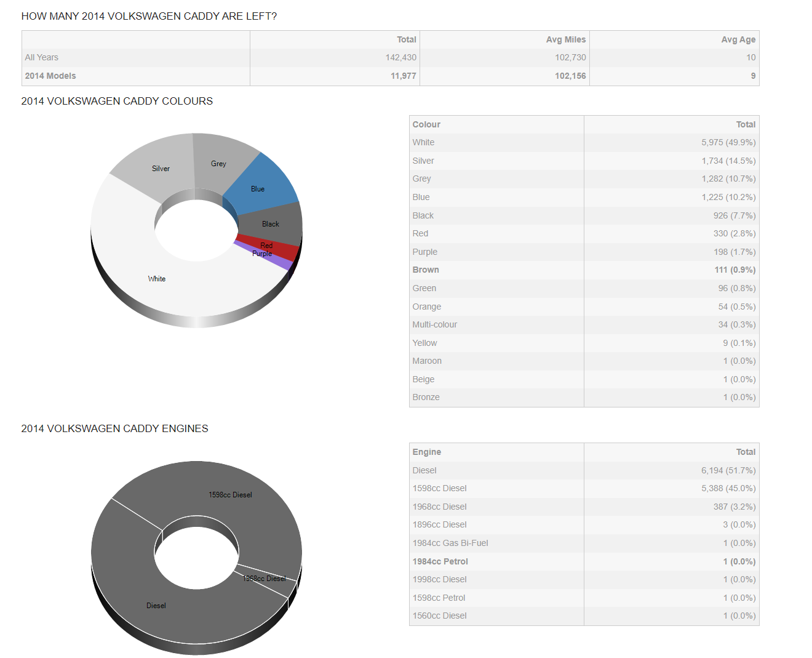Select the All Years average miles 102,730
Viewport: 812px width, 658px height.
(x=570, y=57)
